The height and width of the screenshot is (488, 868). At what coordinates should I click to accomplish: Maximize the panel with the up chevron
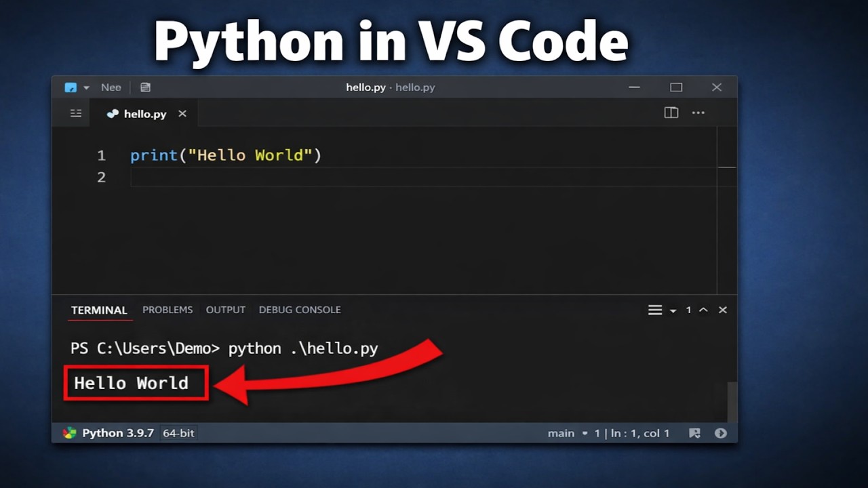coord(703,310)
